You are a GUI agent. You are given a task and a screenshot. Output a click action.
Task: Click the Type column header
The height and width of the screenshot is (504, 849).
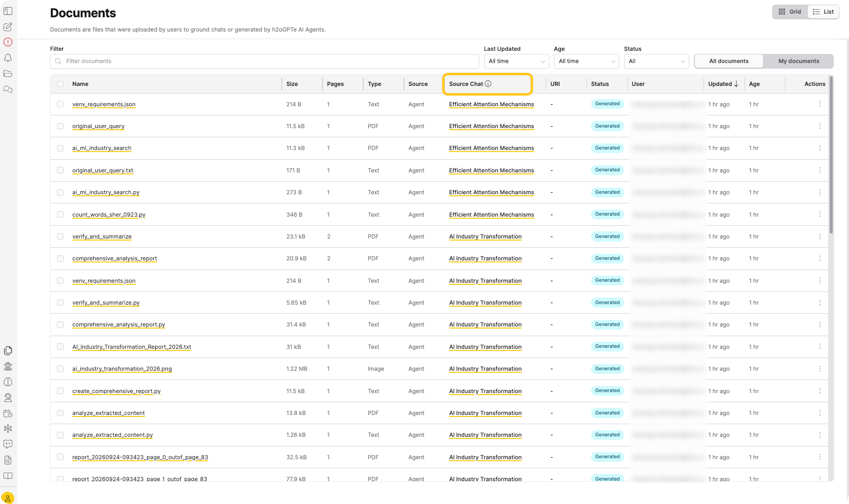tap(374, 84)
